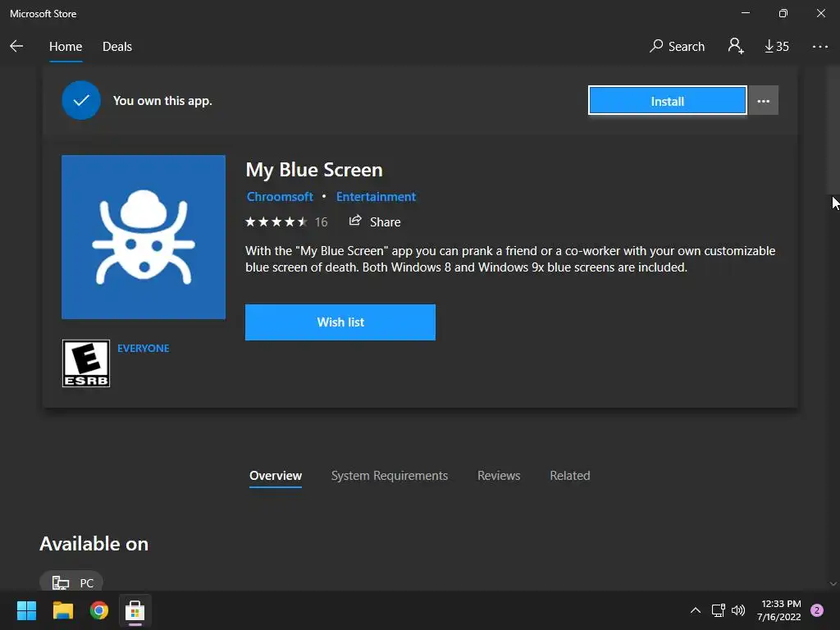
Task: Click the blue checkmark ownership icon
Action: pyautogui.click(x=81, y=100)
